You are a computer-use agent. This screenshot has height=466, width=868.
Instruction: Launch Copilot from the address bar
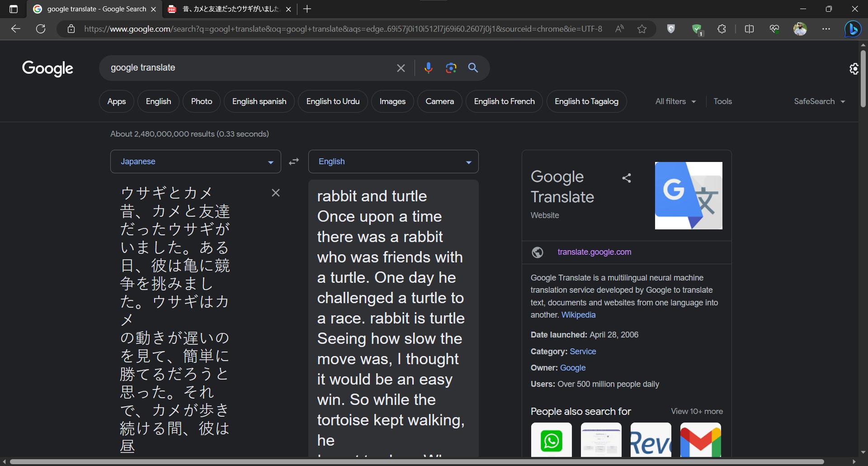853,29
